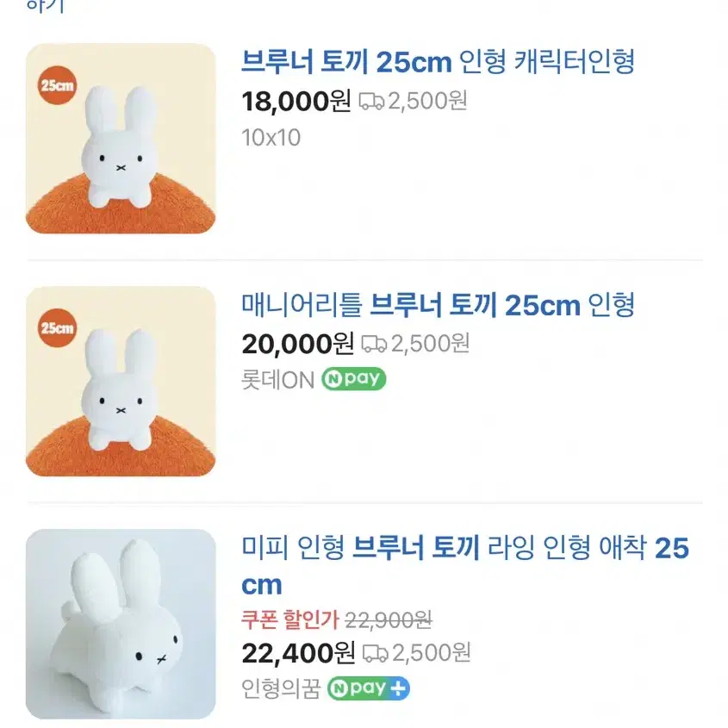The image size is (728, 728).
Task: Open 매니어리틀 브루너 토끼 25cm 인형 link
Action: pyautogui.click(x=438, y=305)
